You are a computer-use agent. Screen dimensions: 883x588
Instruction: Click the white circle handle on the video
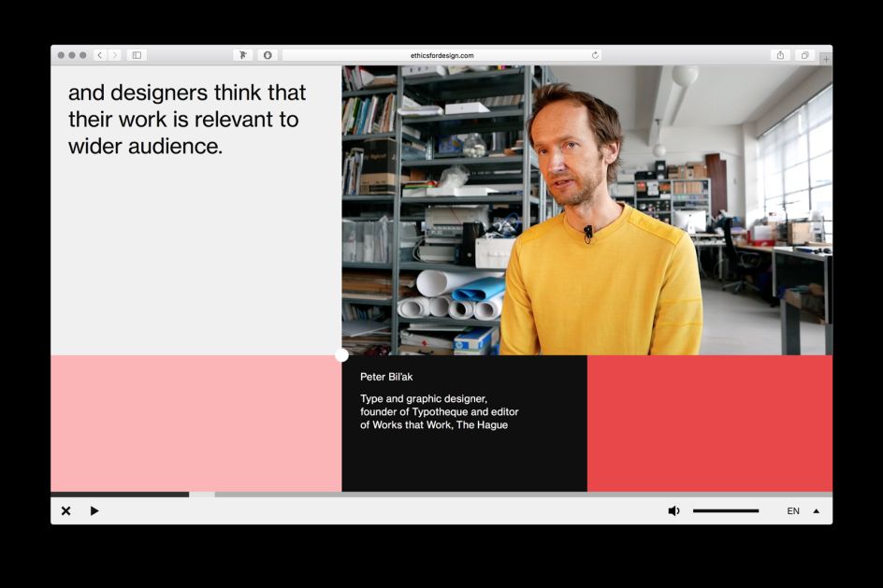coord(342,354)
